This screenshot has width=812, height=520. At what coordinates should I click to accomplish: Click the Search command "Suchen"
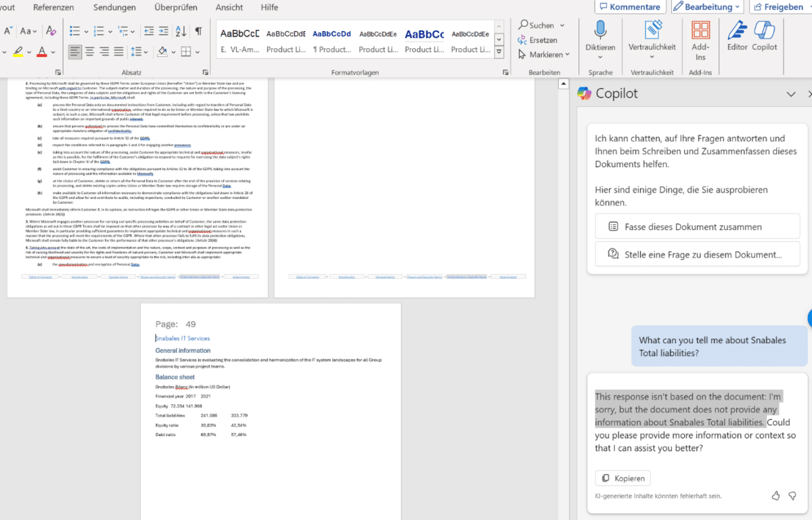pos(536,25)
